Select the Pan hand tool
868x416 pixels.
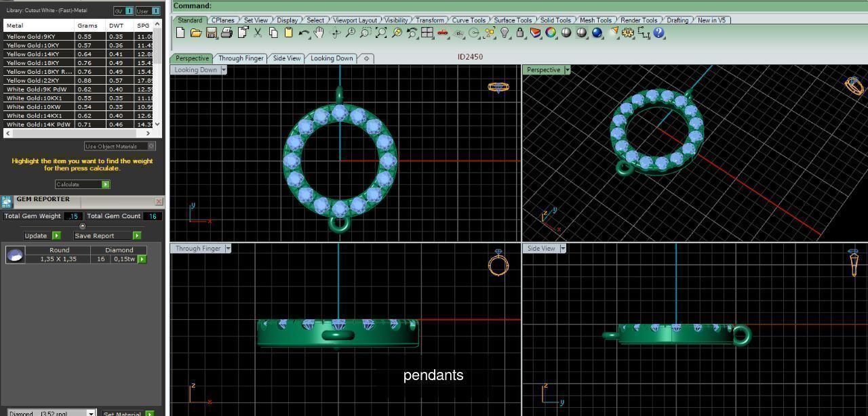coord(319,33)
